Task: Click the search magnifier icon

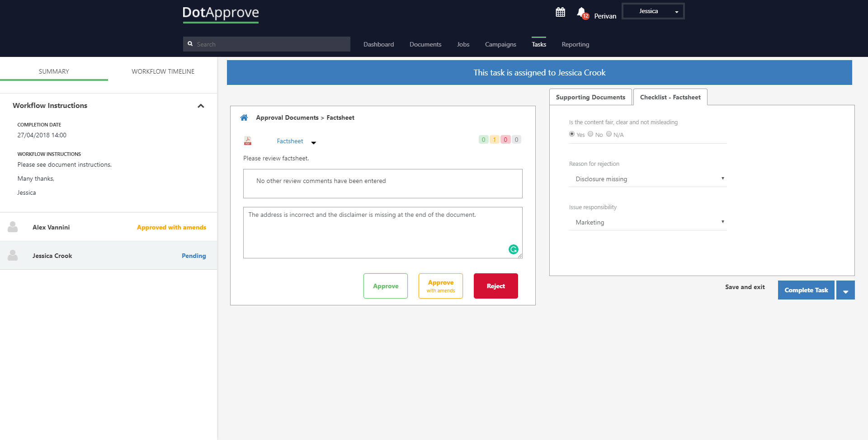Action: 190,44
